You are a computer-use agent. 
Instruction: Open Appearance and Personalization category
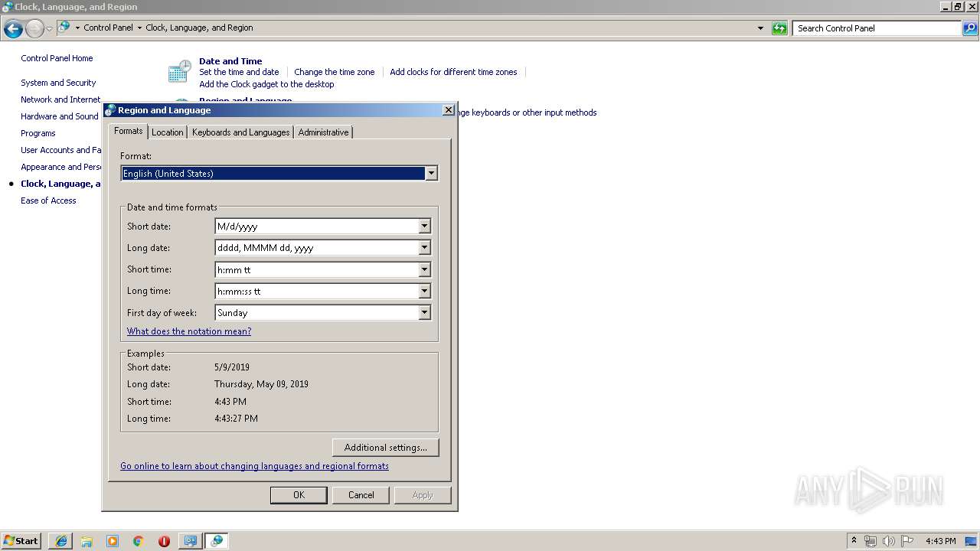point(60,167)
